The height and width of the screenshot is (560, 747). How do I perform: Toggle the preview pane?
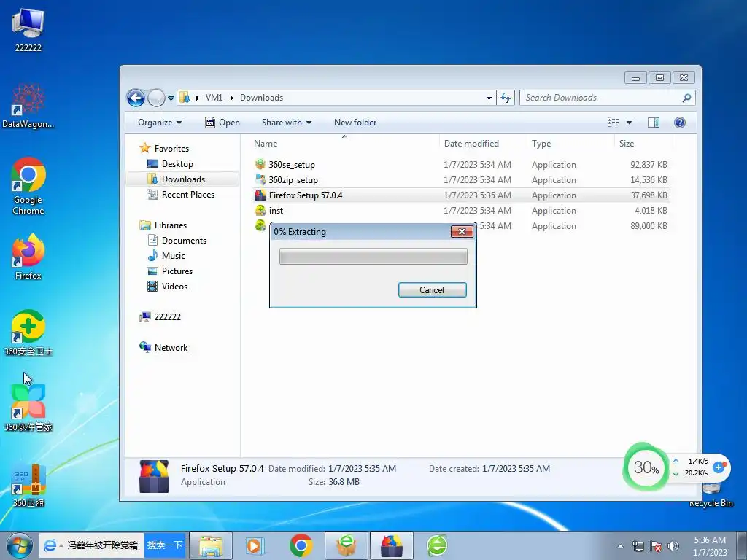click(654, 122)
